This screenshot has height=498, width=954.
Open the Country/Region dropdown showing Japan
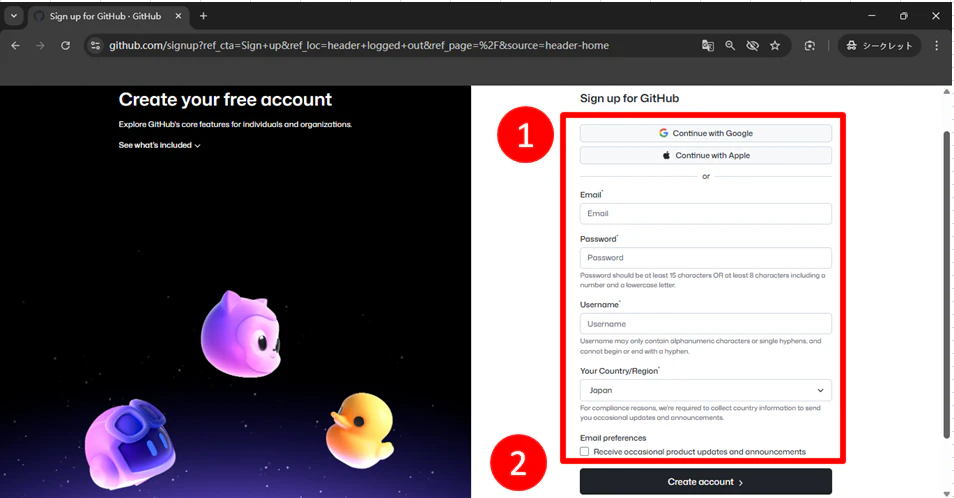[706, 390]
